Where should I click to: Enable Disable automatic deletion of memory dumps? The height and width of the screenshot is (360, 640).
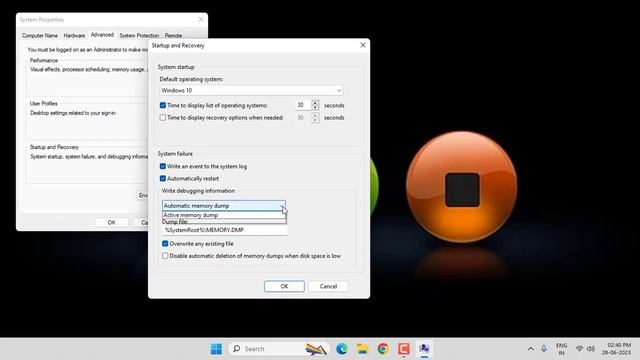(x=165, y=256)
